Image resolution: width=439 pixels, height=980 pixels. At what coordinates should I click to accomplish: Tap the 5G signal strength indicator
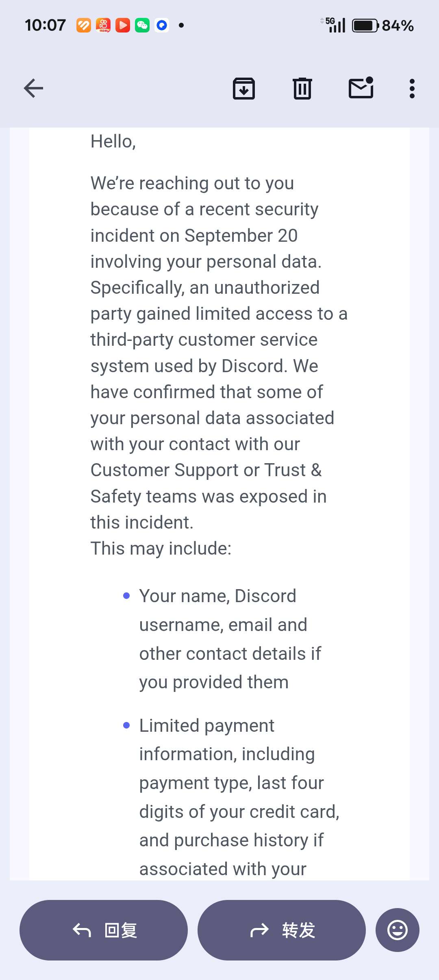334,25
